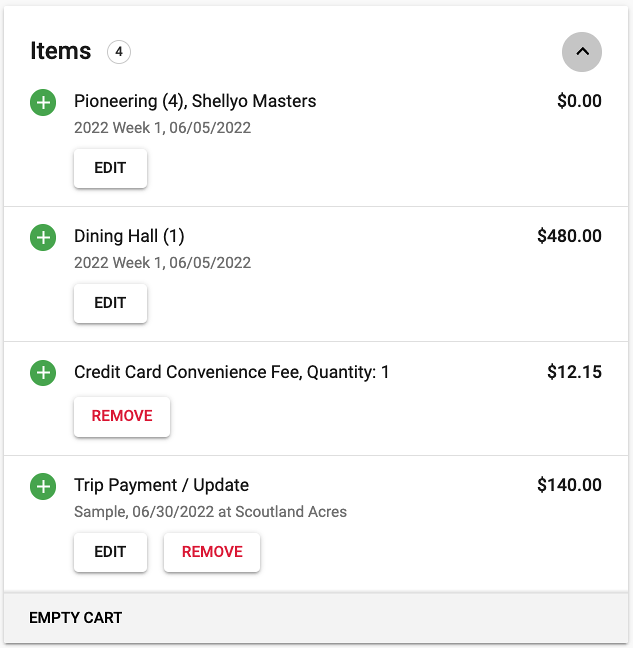633x648 pixels.
Task: Click the $480.00 Dining Hall price
Action: (x=569, y=236)
